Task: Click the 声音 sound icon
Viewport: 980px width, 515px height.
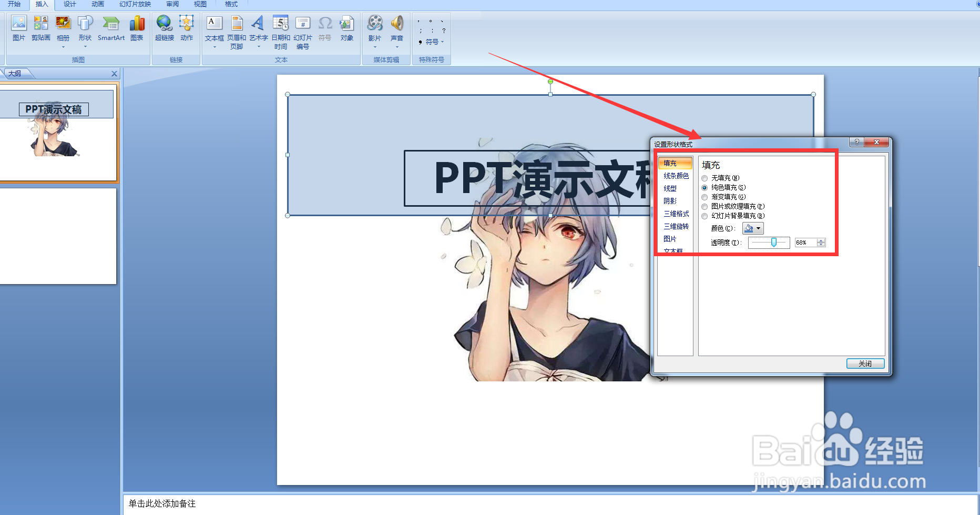Action: coord(397,23)
